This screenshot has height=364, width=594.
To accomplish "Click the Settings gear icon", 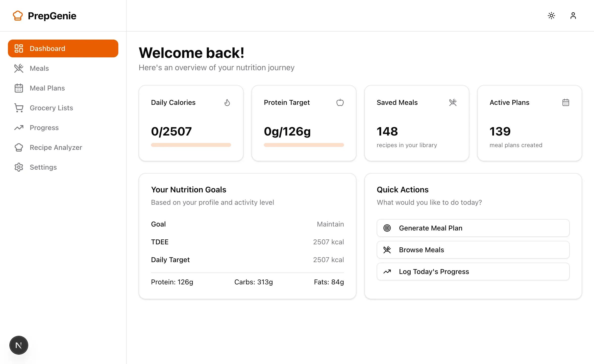I will pyautogui.click(x=19, y=167).
